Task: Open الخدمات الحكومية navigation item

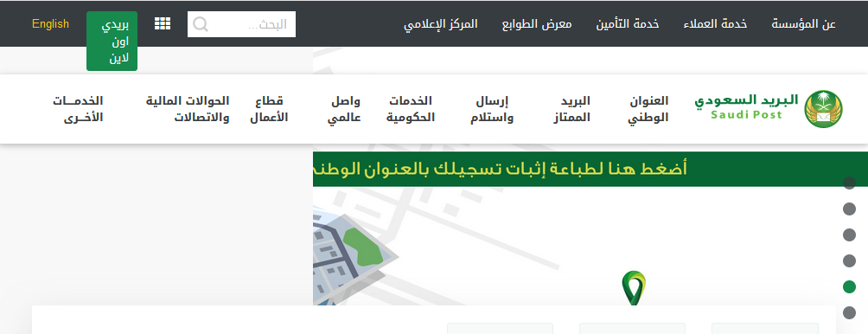Action: [410, 109]
